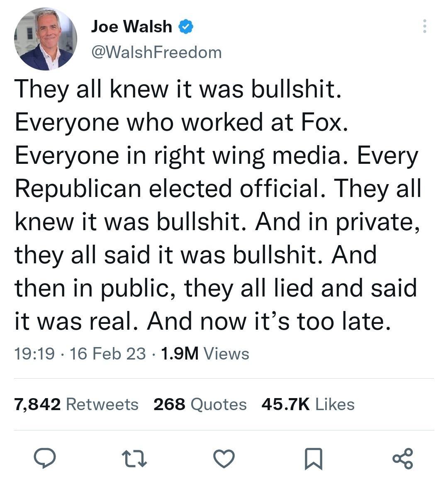Viewport: 448px width, 486px height.
Task: Click the @WalshFreedom handle
Action: tap(156, 52)
